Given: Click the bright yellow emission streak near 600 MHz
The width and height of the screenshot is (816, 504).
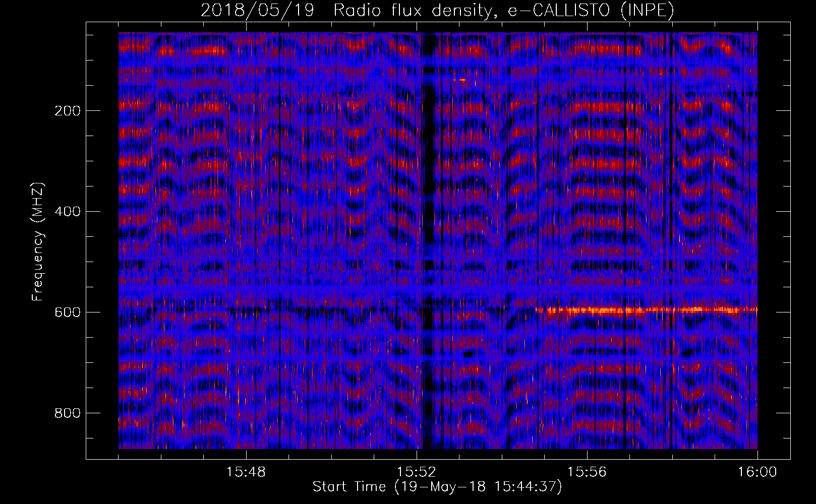Looking at the screenshot, I should [x=647, y=310].
